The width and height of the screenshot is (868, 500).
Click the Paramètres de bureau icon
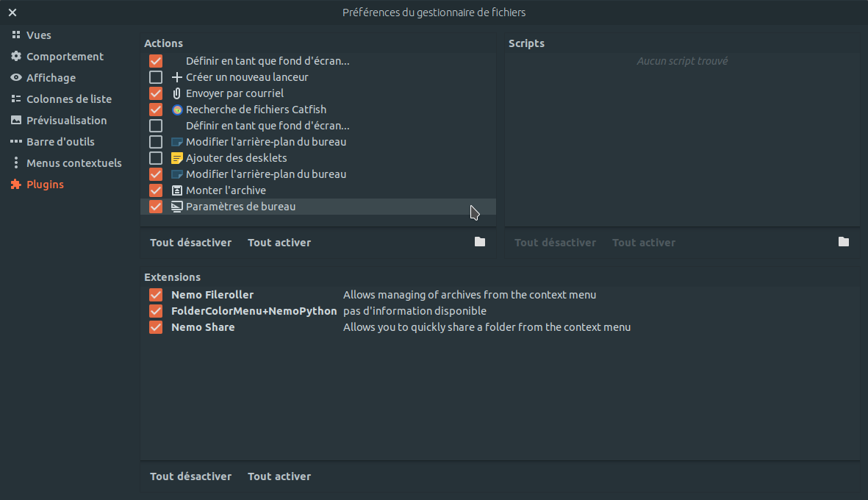176,207
